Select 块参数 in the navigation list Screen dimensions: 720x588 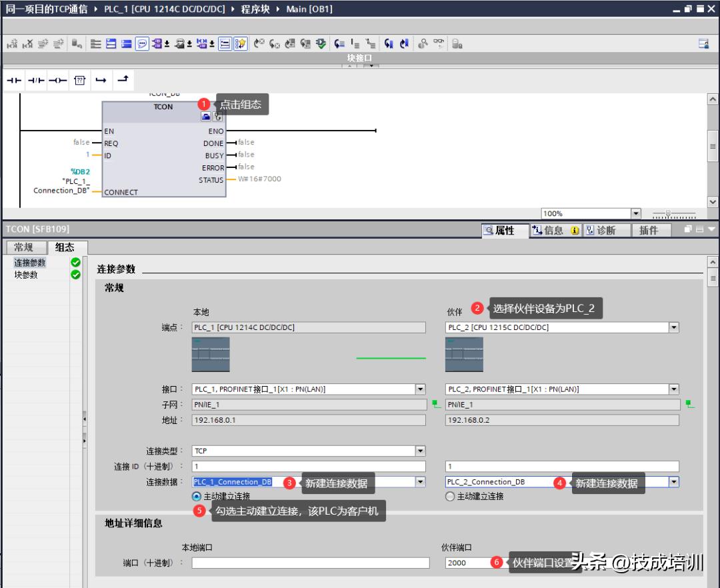tap(27, 275)
